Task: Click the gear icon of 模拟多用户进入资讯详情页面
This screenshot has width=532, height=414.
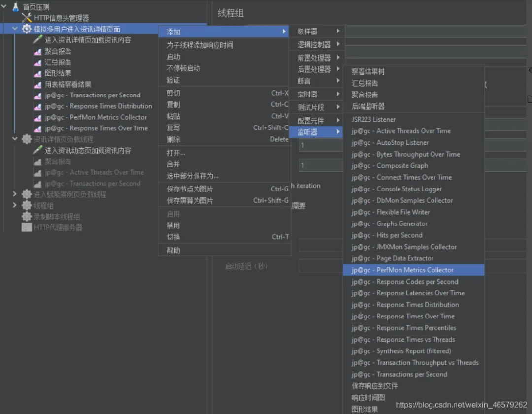Action: [x=27, y=29]
